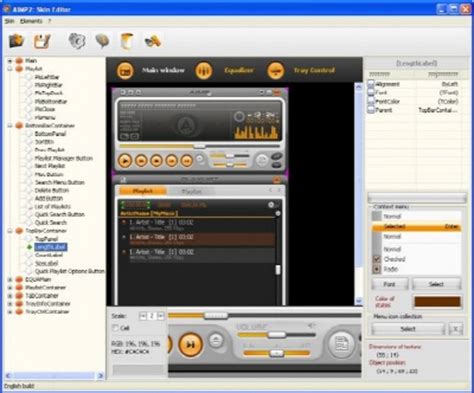Click Select button beside Font

[436, 284]
